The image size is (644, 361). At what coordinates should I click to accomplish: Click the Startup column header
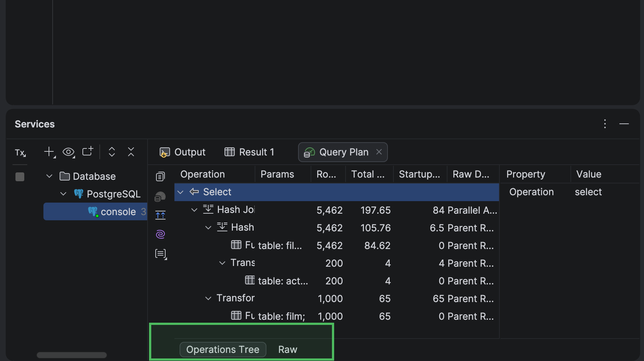[420, 174]
